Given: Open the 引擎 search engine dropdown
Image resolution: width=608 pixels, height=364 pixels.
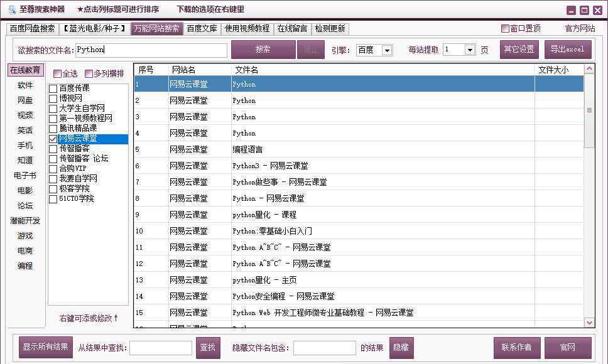Looking at the screenshot, I should click(386, 50).
